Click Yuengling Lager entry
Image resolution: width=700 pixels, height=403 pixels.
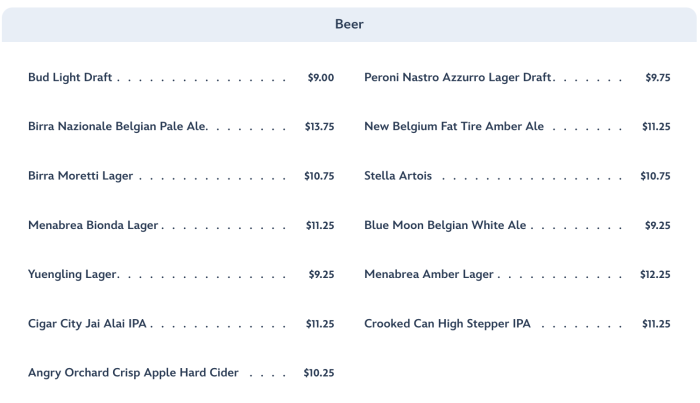(x=73, y=274)
